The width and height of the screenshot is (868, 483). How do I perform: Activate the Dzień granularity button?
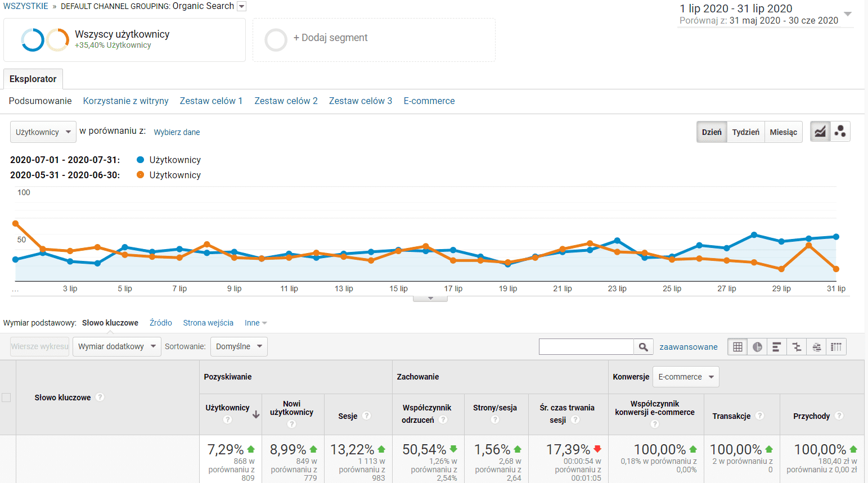712,132
